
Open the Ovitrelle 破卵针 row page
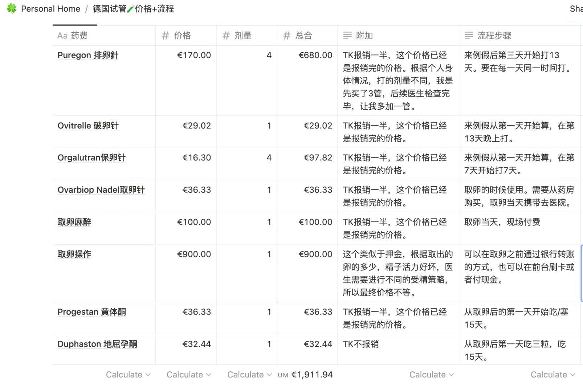pos(87,126)
